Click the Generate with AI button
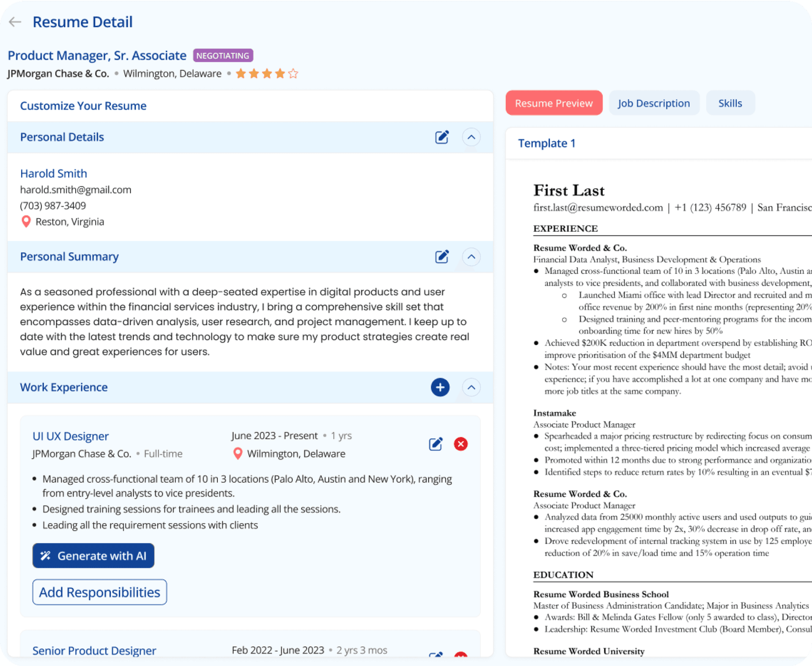Screen dimensions: 812x666 pos(93,556)
